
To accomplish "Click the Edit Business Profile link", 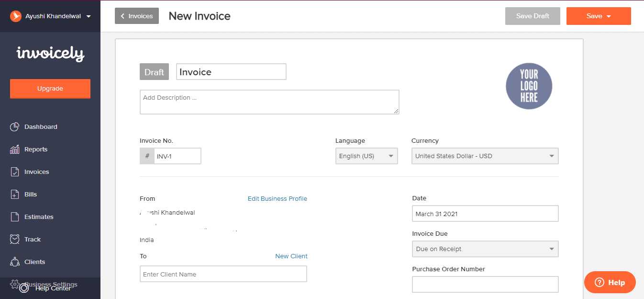I will tap(277, 198).
